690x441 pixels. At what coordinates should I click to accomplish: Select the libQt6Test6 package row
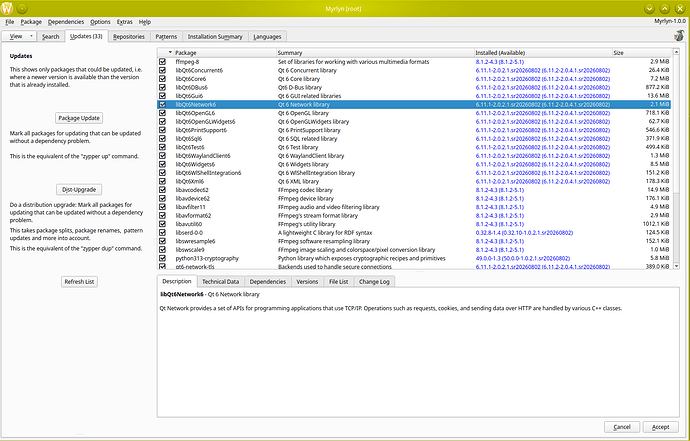tap(414, 147)
